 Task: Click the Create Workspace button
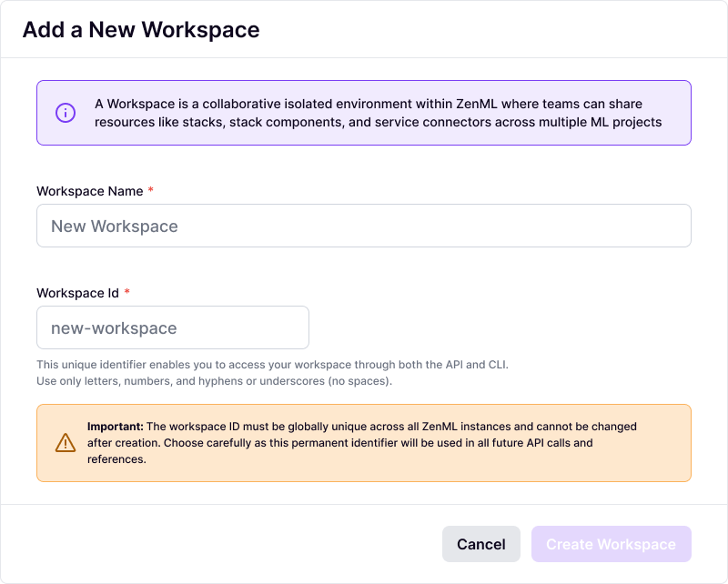click(x=611, y=544)
